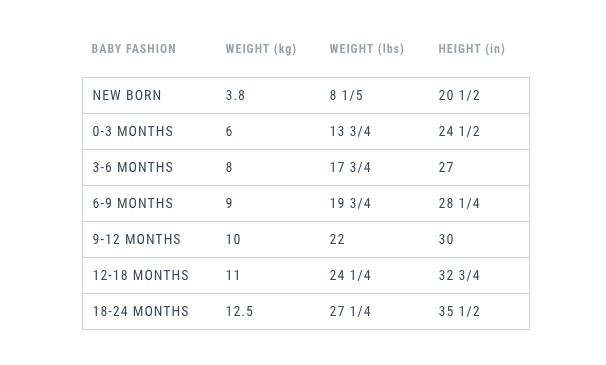The image size is (606, 365).
Task: Click the HEIGHT (in) column header
Action: (x=472, y=49)
